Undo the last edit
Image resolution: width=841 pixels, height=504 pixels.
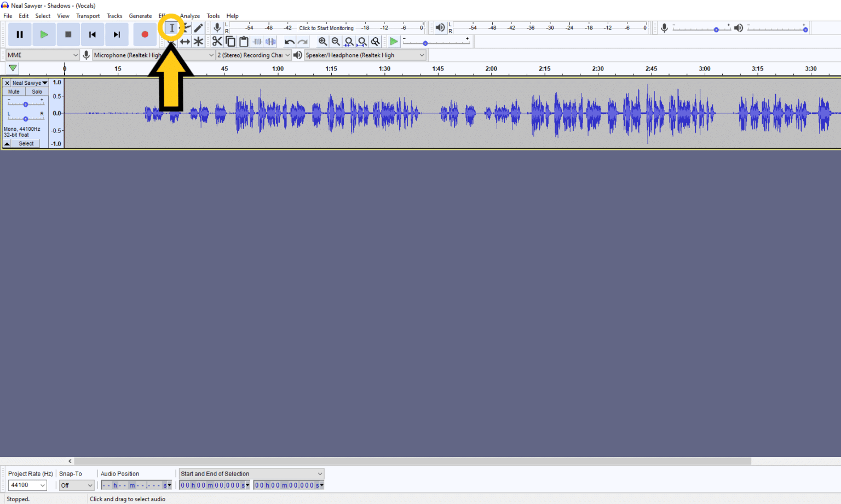click(x=289, y=41)
